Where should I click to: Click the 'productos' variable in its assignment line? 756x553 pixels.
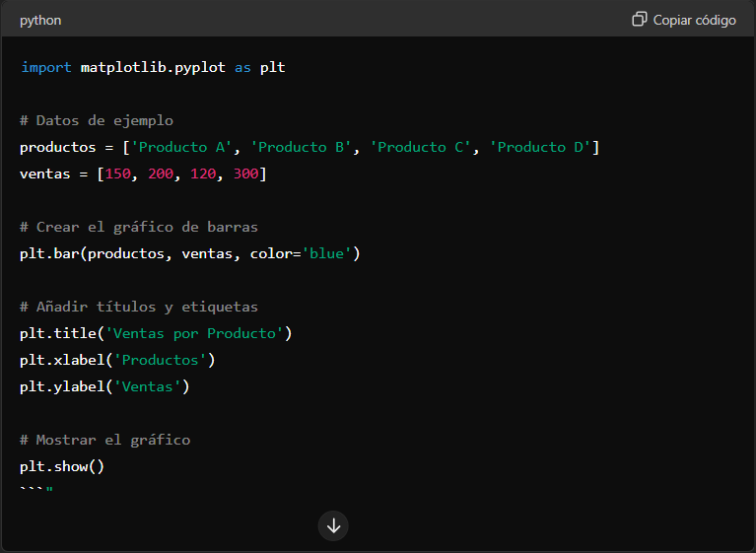58,147
